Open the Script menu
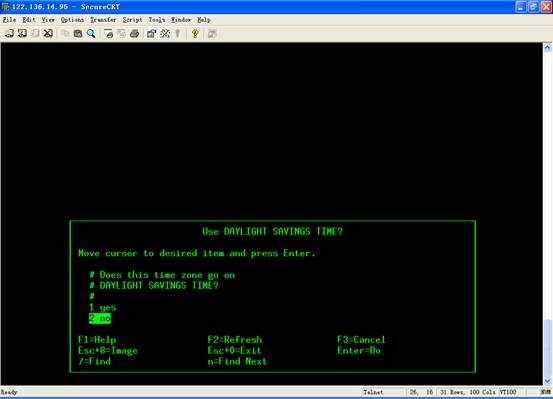The image size is (553, 399). 132,20
